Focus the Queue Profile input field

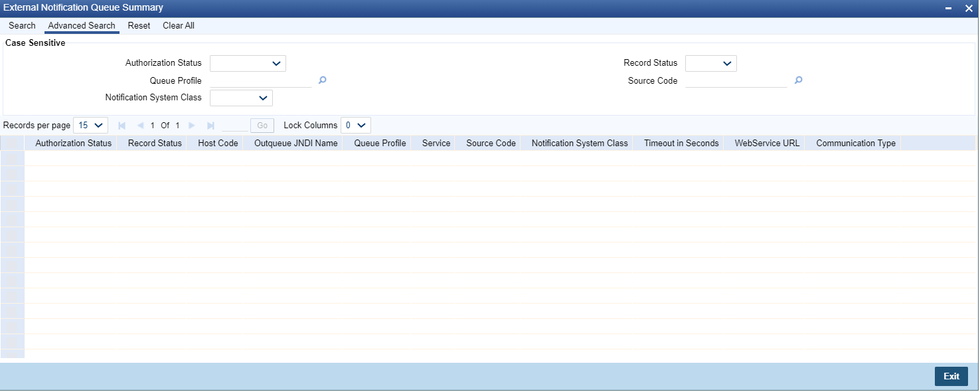tap(261, 80)
